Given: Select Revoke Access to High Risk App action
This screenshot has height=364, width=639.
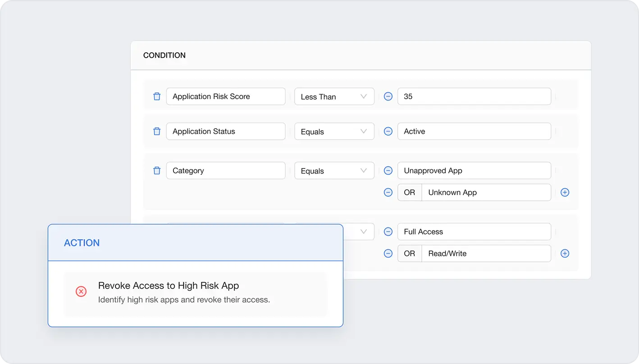Looking at the screenshot, I should coord(196,294).
